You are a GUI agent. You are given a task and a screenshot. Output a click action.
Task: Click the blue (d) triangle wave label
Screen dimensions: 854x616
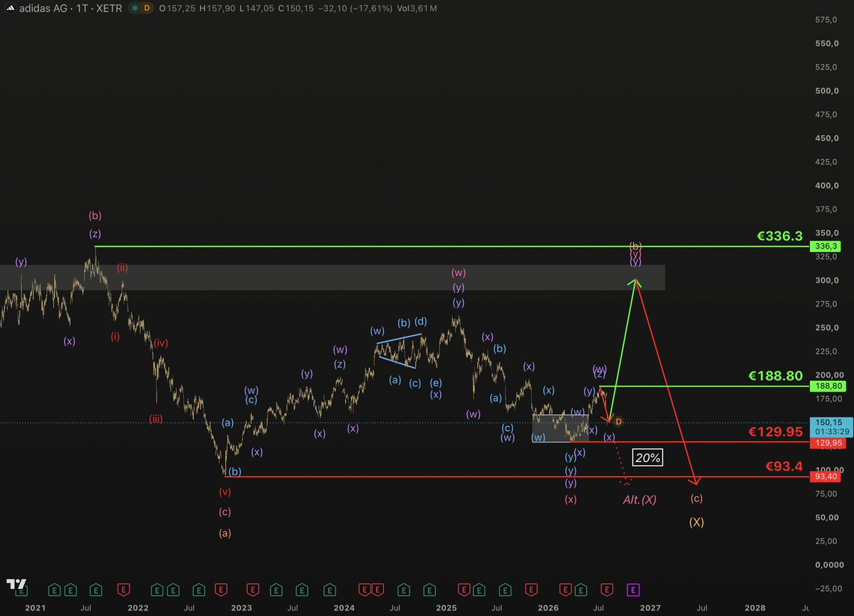click(420, 321)
